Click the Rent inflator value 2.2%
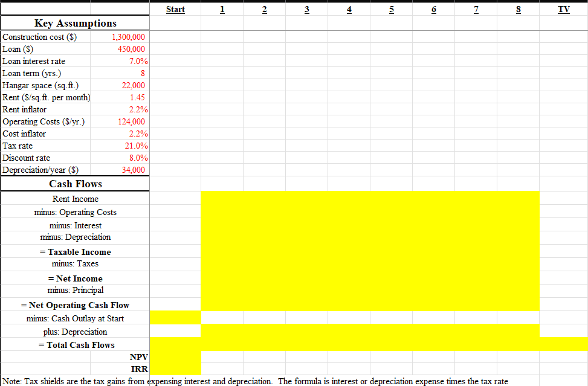 click(x=138, y=109)
